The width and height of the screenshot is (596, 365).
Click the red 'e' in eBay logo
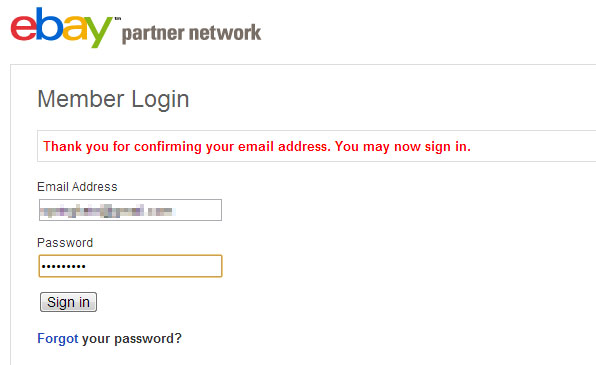(x=24, y=28)
